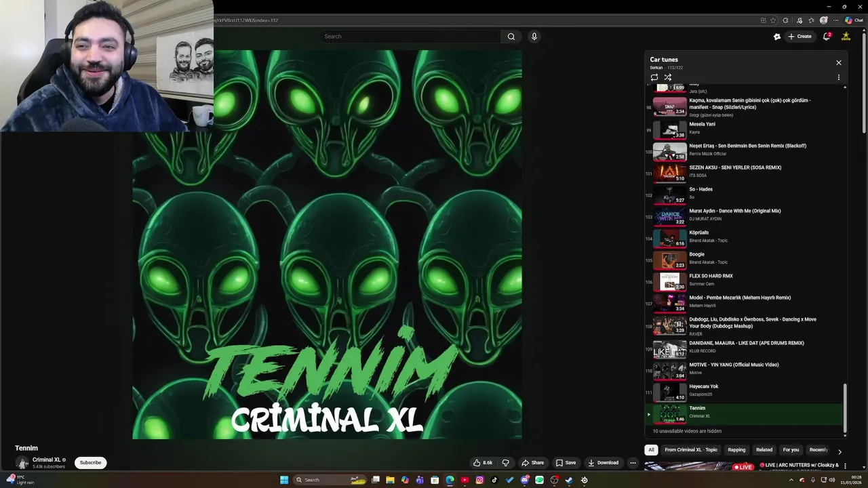Select the For you chip
Image resolution: width=868 pixels, height=488 pixels.
[x=791, y=450]
